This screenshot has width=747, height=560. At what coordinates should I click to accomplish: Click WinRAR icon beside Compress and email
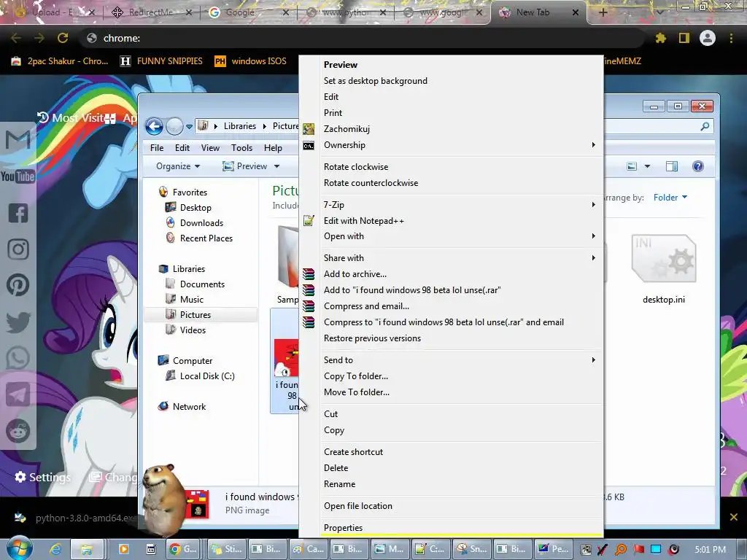point(309,306)
